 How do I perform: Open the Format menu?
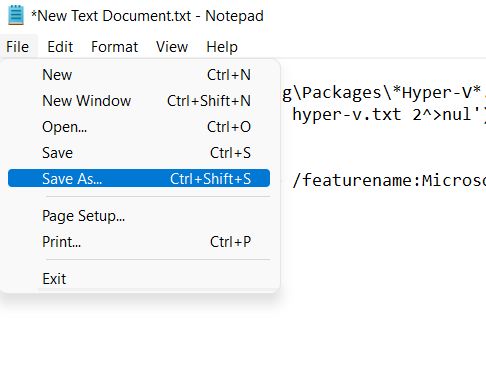114,47
